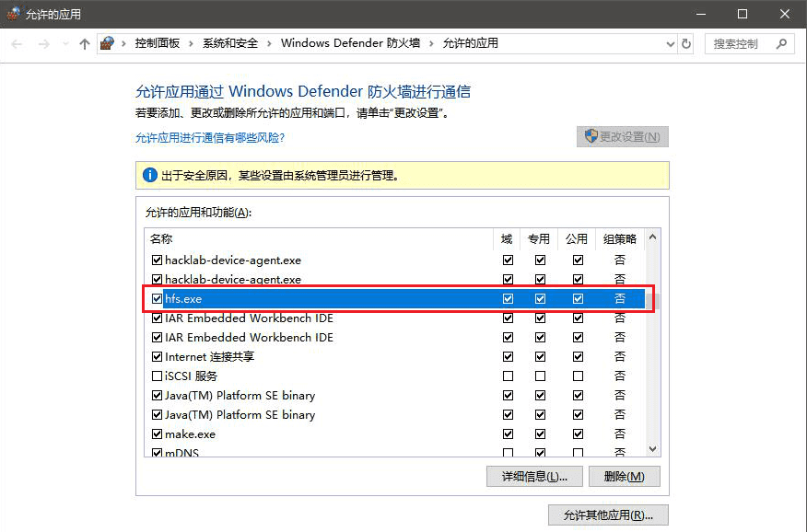
Task: Minimize the 允许的应用 window
Action: pos(700,14)
